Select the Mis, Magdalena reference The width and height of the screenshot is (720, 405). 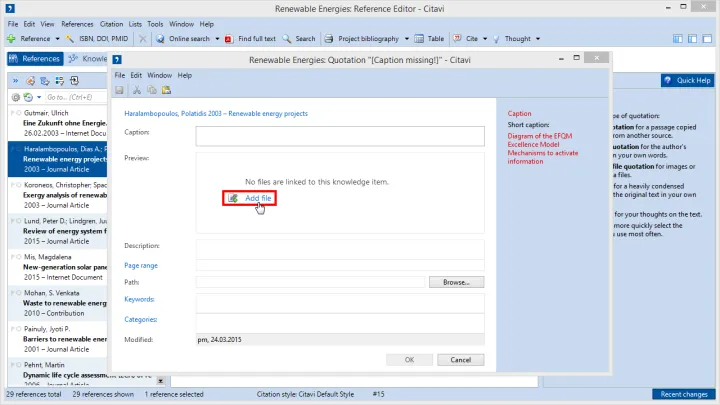click(57, 267)
